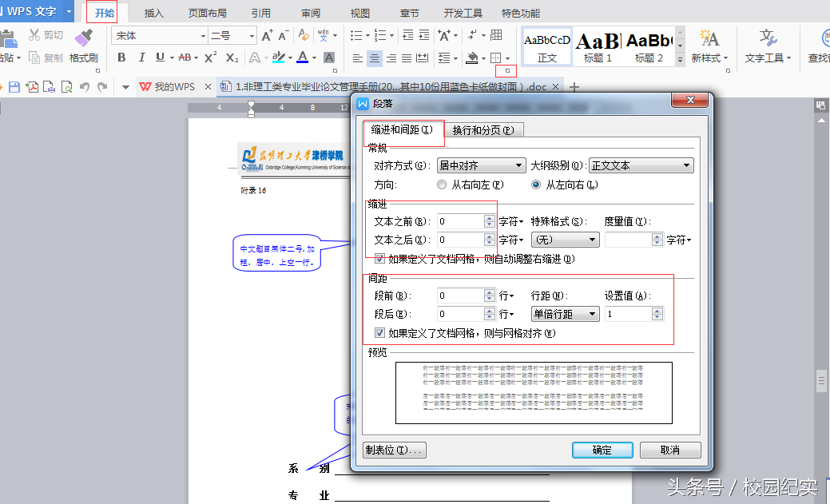The width and height of the screenshot is (830, 504).
Task: Open the 插入 ribbon tab
Action: point(153,12)
